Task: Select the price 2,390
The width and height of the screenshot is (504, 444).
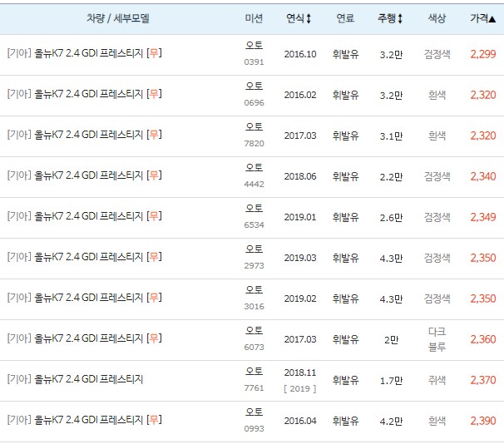Action: [x=483, y=421]
